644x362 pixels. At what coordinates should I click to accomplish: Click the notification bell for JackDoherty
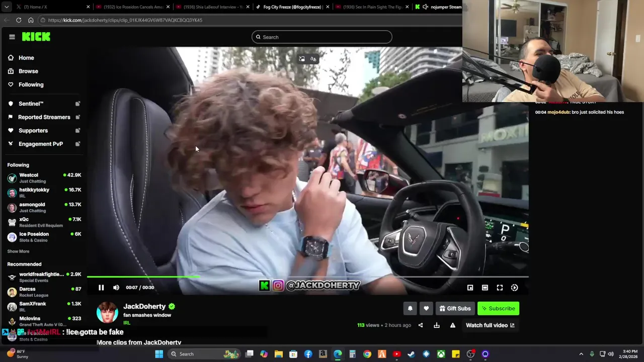pos(410,308)
